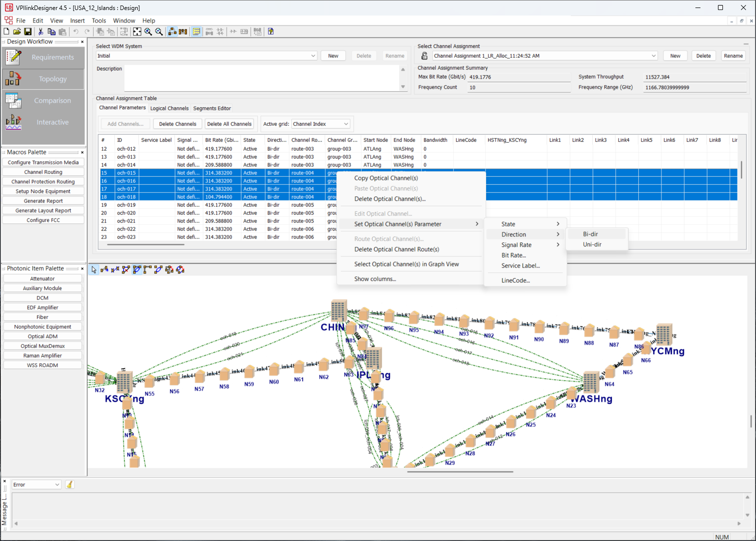This screenshot has height=541, width=756.
Task: Open the Comparison workflow step
Action: (x=44, y=101)
